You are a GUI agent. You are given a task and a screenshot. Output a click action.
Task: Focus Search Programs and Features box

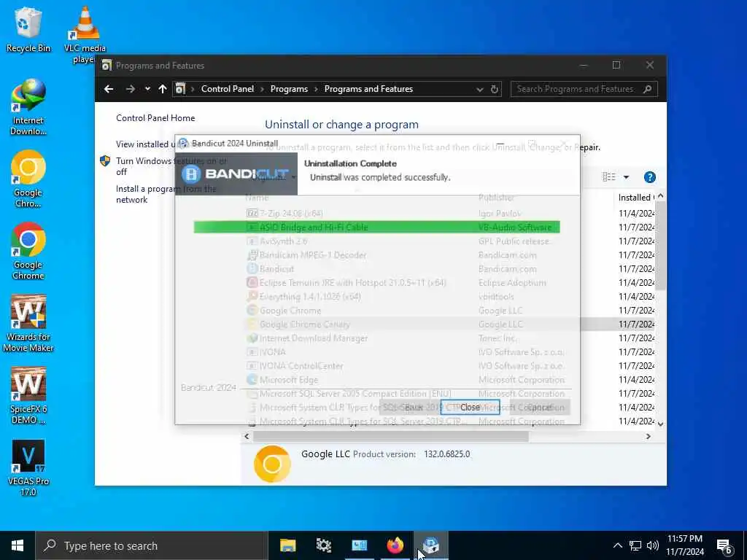pyautogui.click(x=584, y=89)
